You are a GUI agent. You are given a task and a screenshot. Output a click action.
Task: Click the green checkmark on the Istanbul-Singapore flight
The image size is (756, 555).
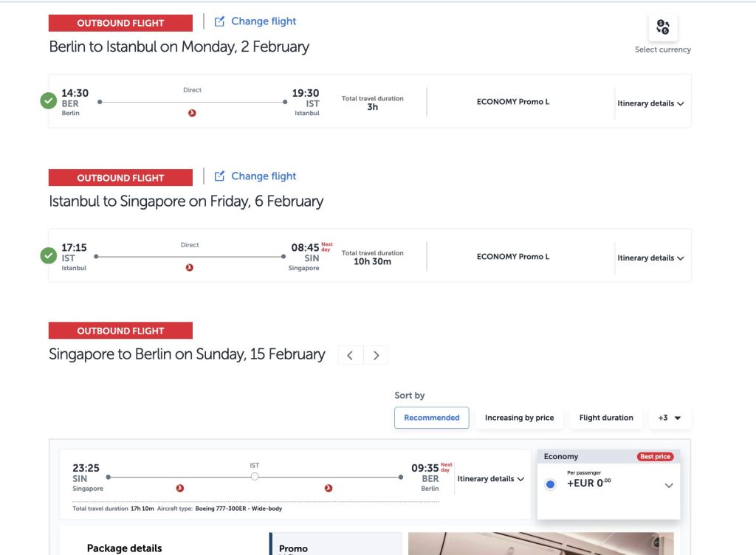click(48, 255)
